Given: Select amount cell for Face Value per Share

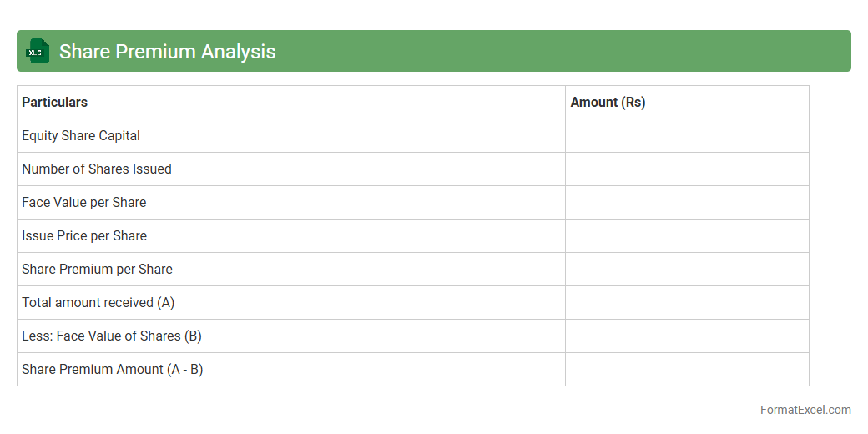Looking at the screenshot, I should click(687, 203).
